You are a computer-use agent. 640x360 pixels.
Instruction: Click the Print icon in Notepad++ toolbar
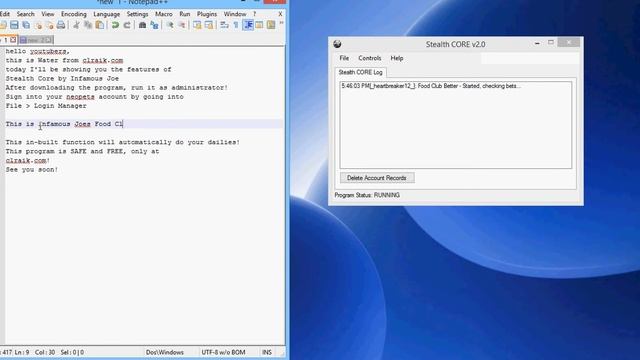[x=61, y=25]
